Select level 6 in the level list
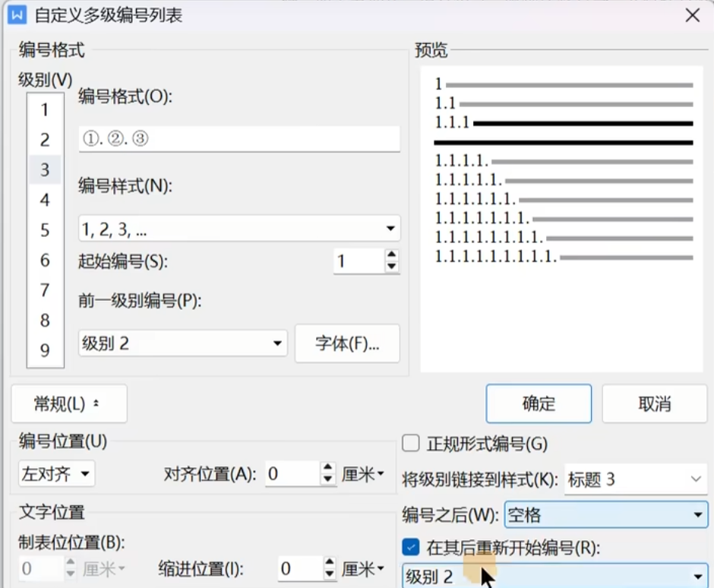 pos(45,260)
